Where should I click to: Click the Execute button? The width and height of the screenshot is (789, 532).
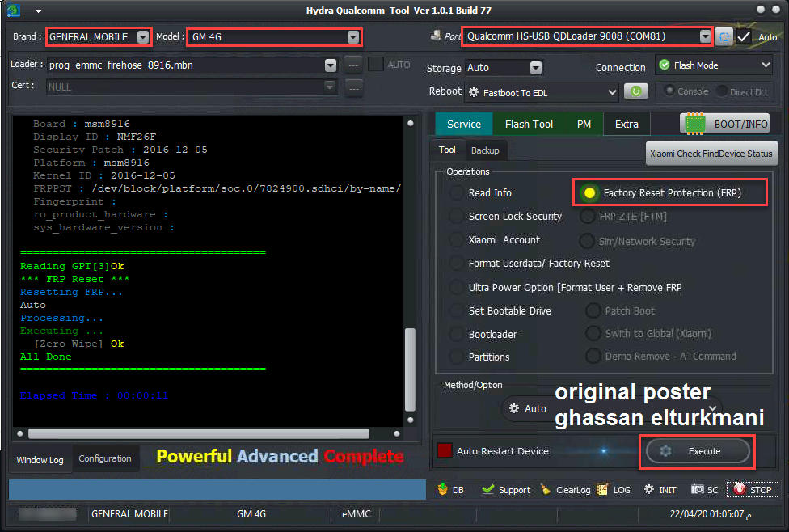coord(698,451)
